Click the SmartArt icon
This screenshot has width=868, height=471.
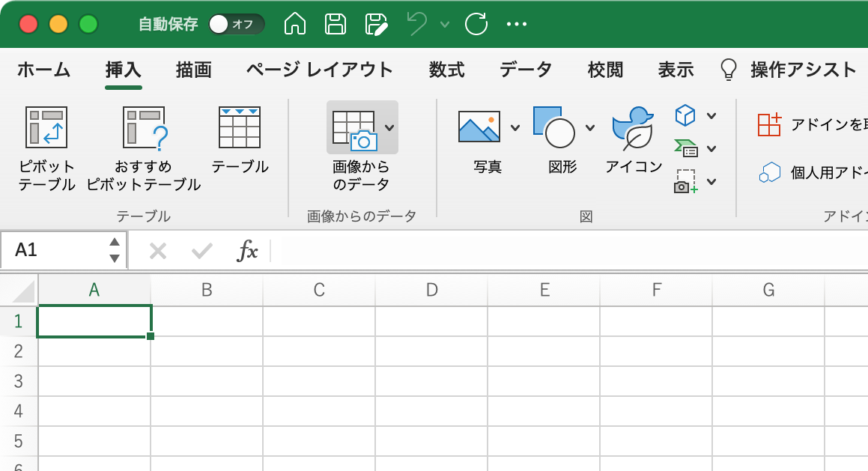pos(686,148)
